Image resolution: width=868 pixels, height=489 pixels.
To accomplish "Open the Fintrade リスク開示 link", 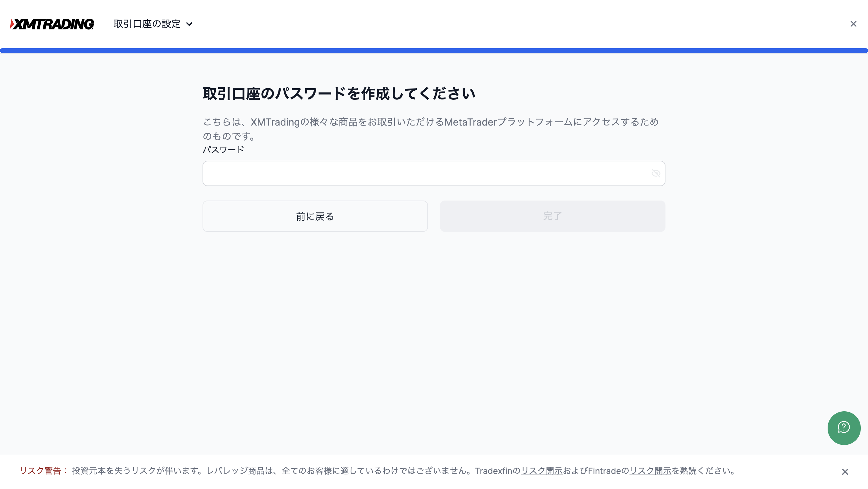I will [650, 471].
